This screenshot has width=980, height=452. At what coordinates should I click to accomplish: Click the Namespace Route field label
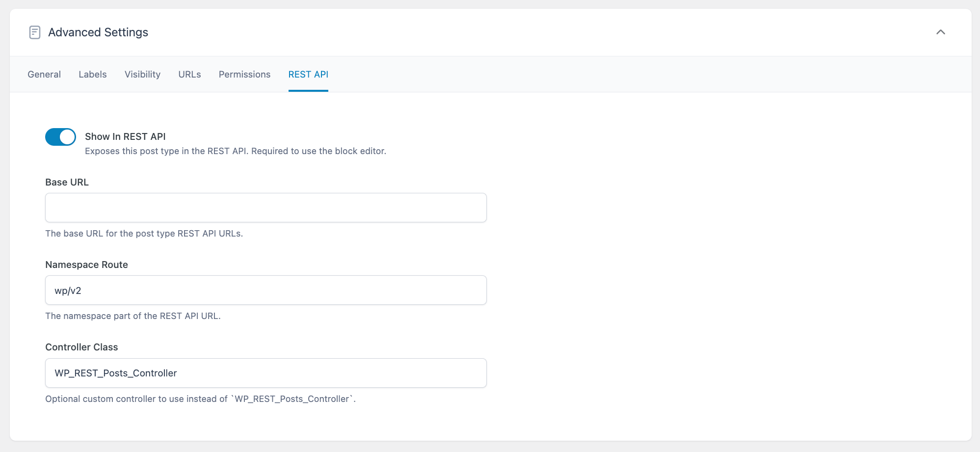(x=86, y=265)
